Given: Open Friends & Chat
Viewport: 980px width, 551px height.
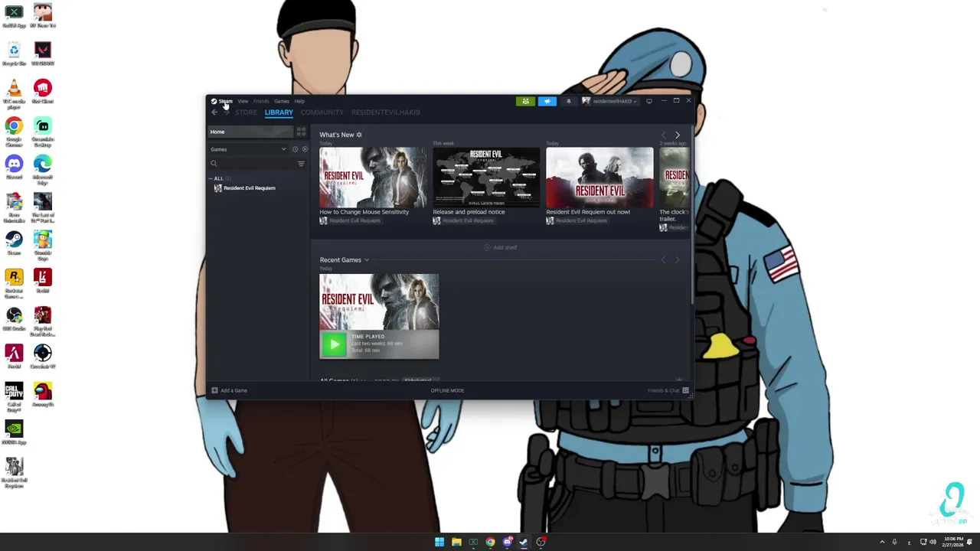Looking at the screenshot, I should 668,390.
